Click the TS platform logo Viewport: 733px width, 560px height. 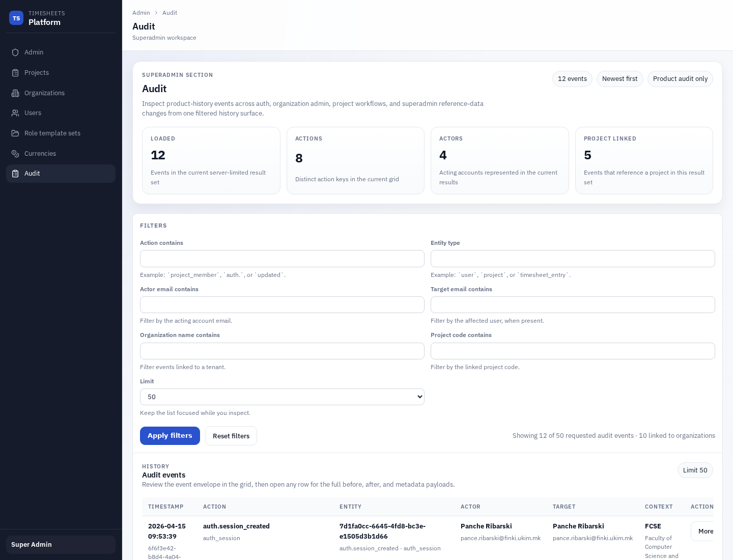click(16, 18)
